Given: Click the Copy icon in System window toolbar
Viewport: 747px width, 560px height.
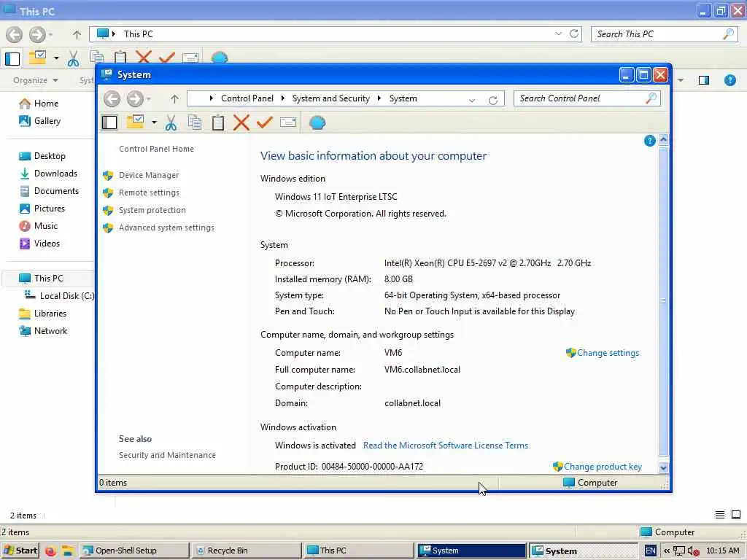Looking at the screenshot, I should [x=194, y=122].
